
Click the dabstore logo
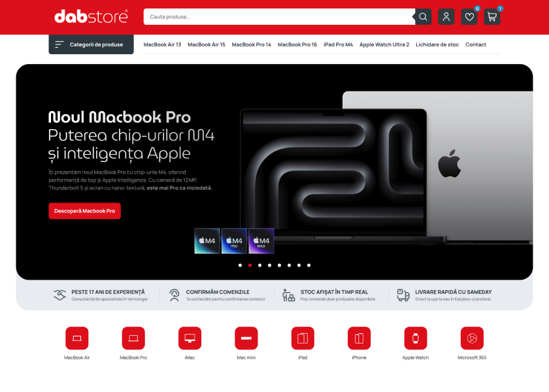tap(91, 16)
